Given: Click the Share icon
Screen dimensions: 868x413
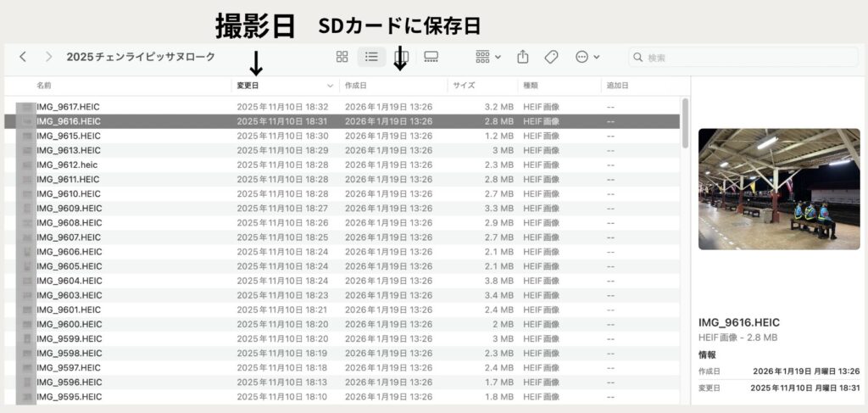Looking at the screenshot, I should tap(523, 57).
